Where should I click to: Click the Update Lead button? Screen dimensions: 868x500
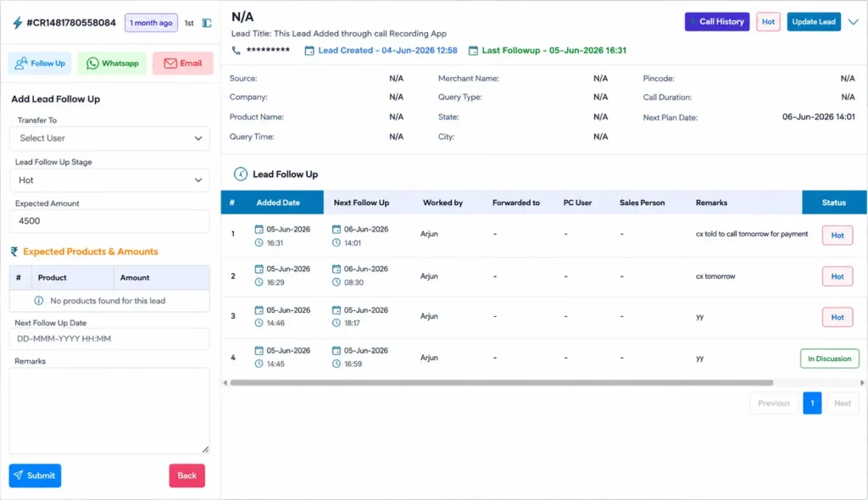pyautogui.click(x=814, y=21)
